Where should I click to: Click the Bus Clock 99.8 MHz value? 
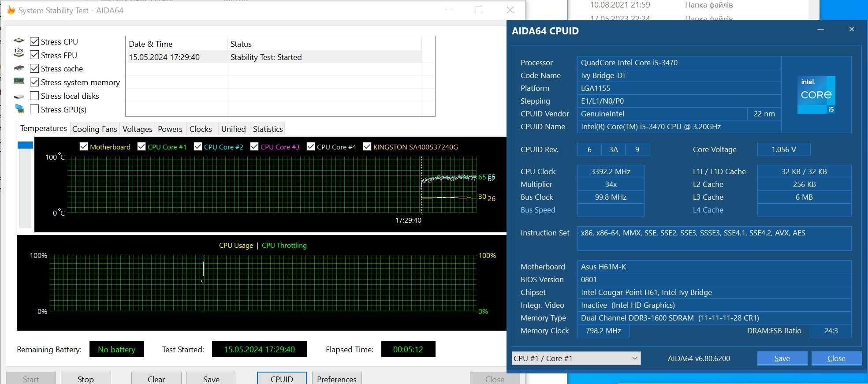(611, 197)
